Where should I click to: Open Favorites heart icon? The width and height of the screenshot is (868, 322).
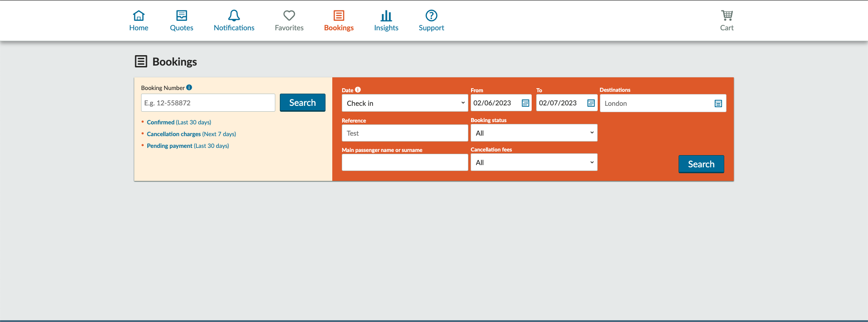(289, 16)
